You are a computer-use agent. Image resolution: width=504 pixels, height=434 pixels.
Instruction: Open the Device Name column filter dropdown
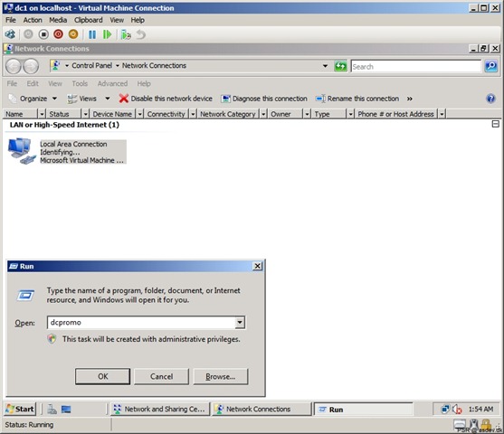point(139,114)
